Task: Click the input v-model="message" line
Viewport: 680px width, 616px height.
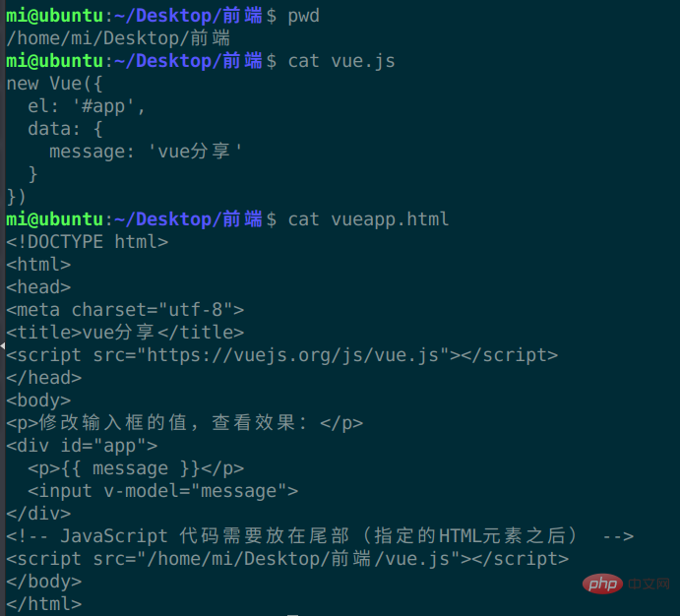Action: pyautogui.click(x=162, y=491)
